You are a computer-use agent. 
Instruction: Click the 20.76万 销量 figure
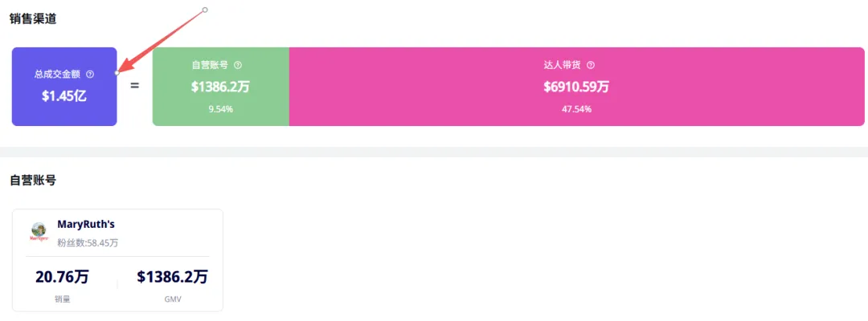[62, 278]
